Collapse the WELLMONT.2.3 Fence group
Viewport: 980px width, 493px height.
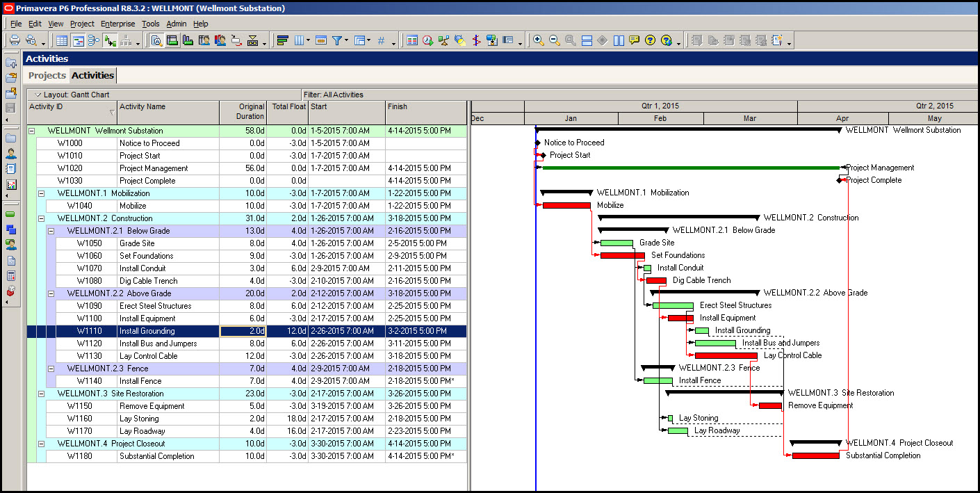point(51,369)
